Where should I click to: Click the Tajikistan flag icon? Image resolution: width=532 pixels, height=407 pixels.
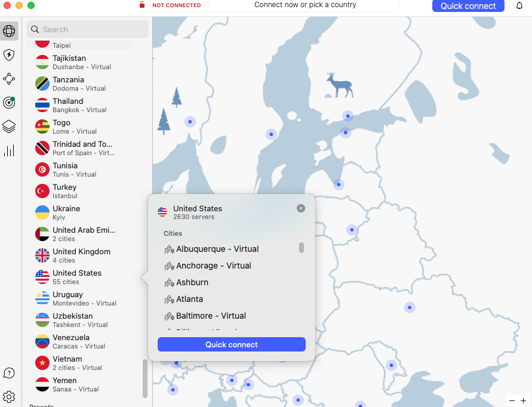42,62
